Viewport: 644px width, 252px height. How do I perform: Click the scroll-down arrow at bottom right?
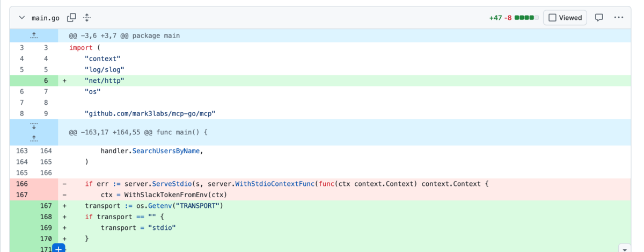click(x=624, y=249)
